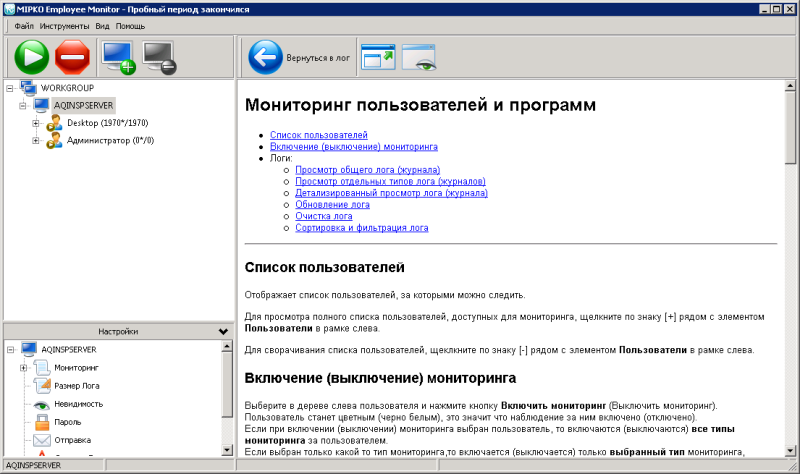Open Сортировка и фильтрация лога link
Screen dimensions: 800x474
(361, 228)
